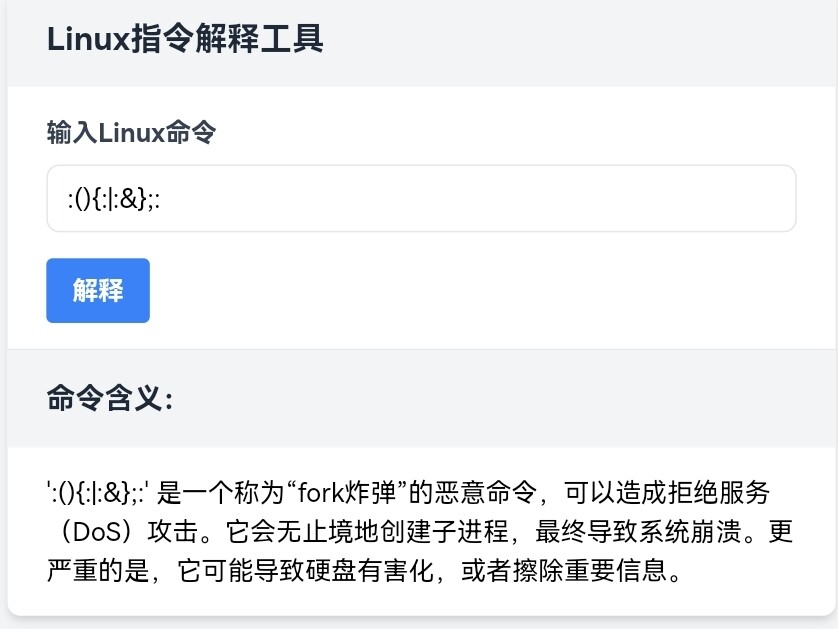Click the "DoS" abbreviation in the result
Screen dimensions: 838x629
coord(99,531)
